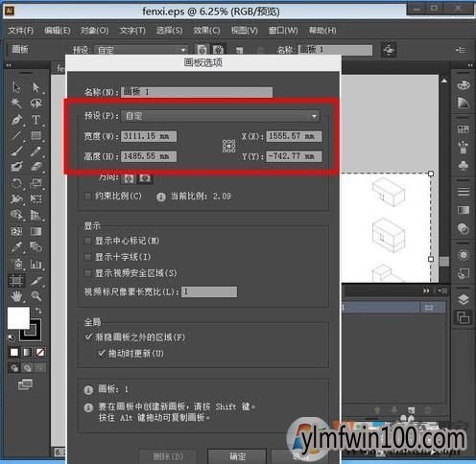Select the Pen tool
This screenshot has height=464, width=476.
[x=16, y=120]
